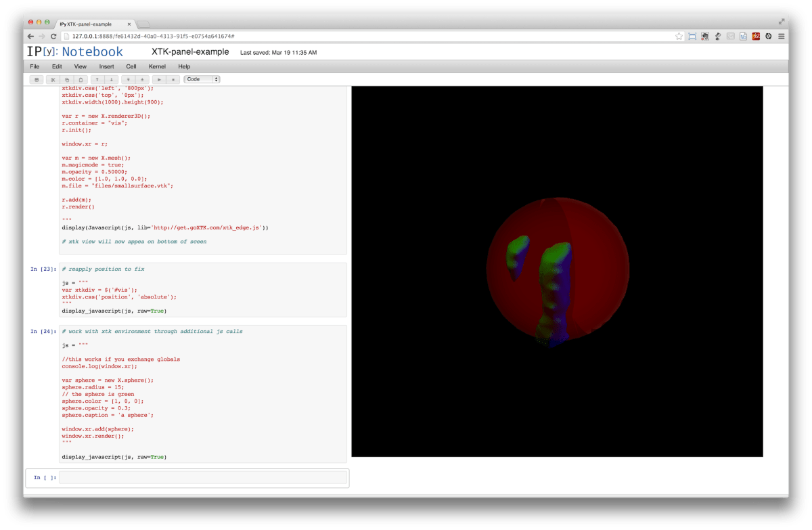Close the XTK-panel-example tab
Image resolution: width=812 pixels, height=530 pixels.
(x=129, y=24)
